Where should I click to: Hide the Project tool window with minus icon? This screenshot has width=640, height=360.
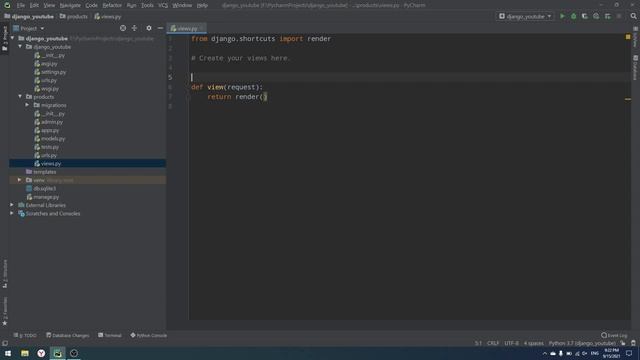point(160,28)
